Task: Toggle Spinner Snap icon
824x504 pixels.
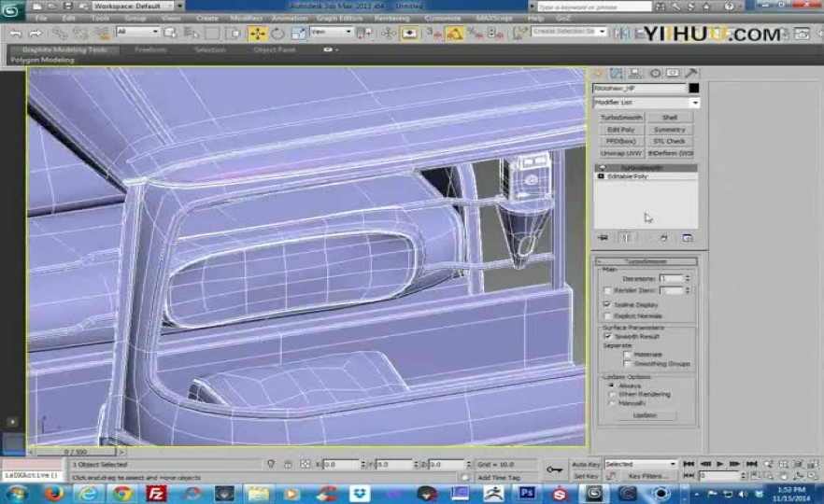Action: [x=495, y=34]
